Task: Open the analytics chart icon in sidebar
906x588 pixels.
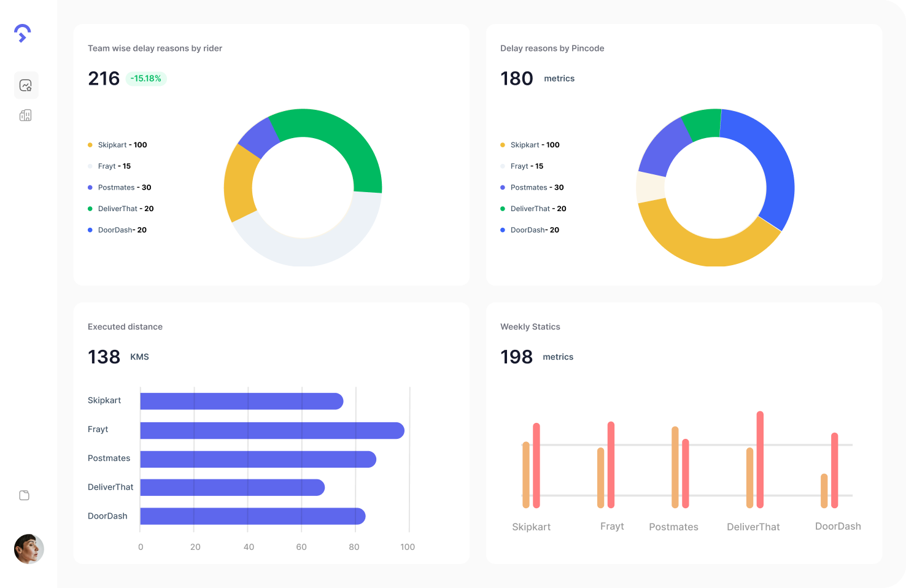Action: coord(26,85)
